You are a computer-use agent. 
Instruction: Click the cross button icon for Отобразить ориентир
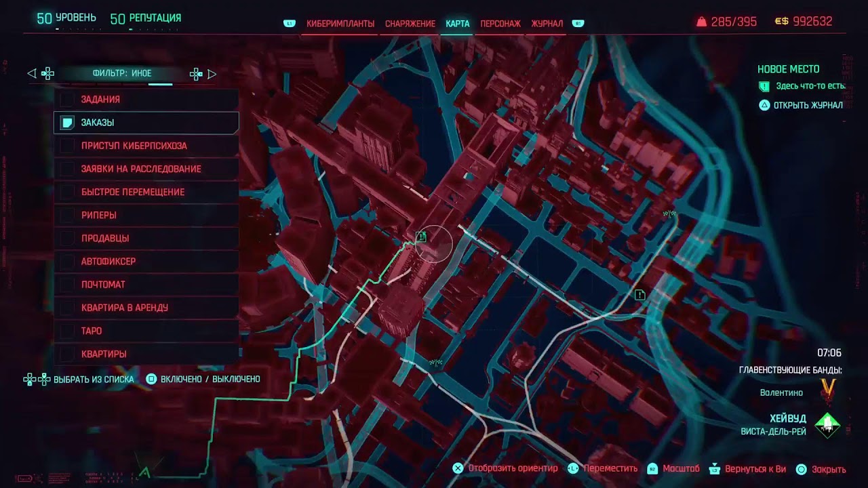point(458,468)
